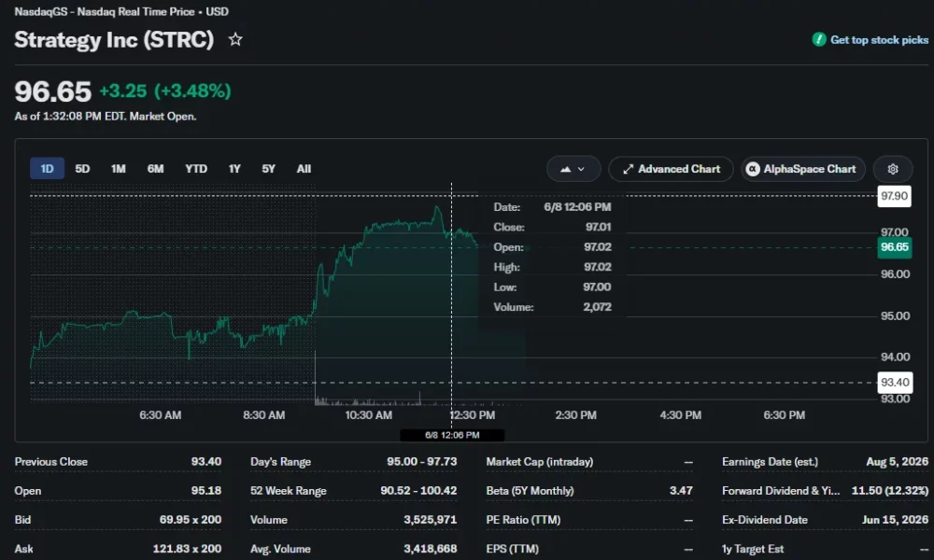The image size is (934, 560).
Task: Click the Strategy Inc (STRC) heading
Action: (x=114, y=40)
